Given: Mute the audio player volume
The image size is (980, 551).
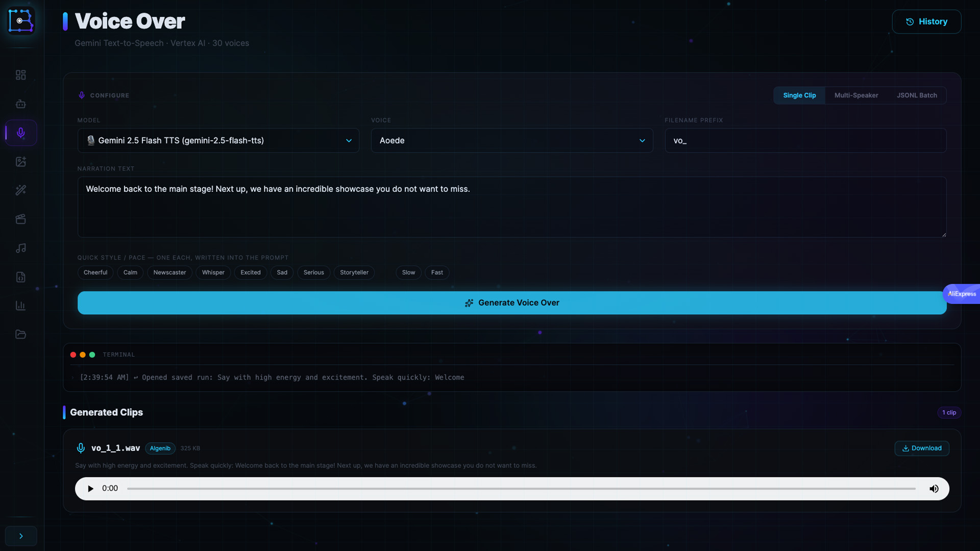Looking at the screenshot, I should pyautogui.click(x=934, y=489).
